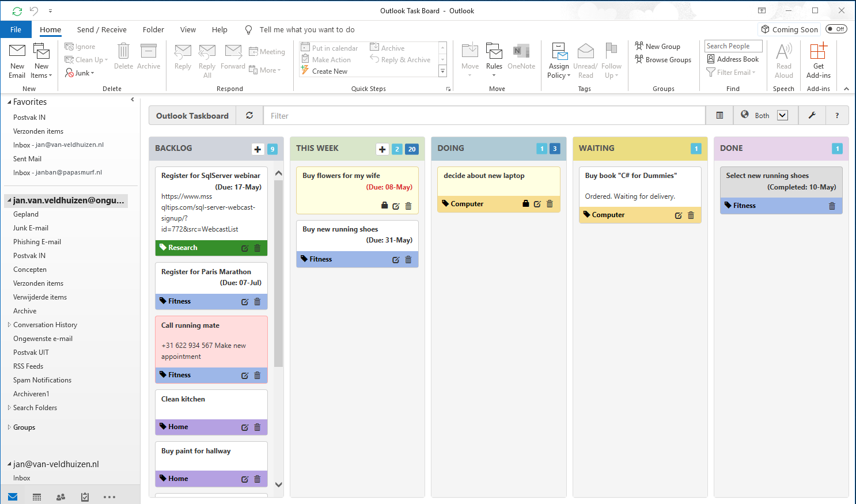856x504 pixels.
Task: Click Browse Groups
Action: (x=663, y=59)
